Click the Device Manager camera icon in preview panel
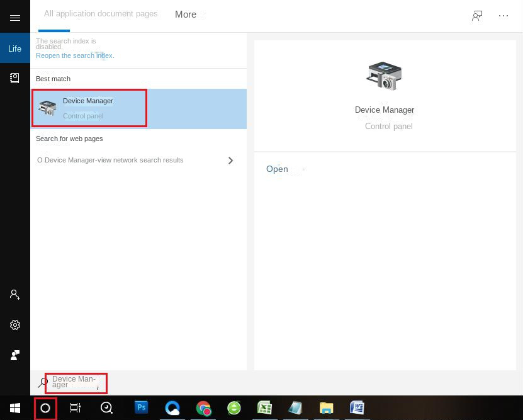The image size is (523, 420). [384, 76]
